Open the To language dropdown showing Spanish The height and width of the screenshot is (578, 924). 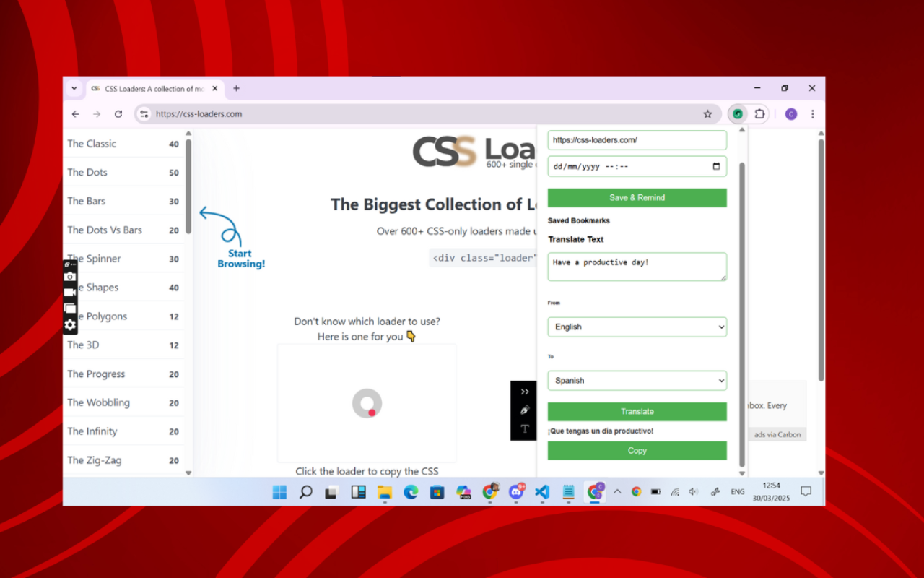coord(637,380)
